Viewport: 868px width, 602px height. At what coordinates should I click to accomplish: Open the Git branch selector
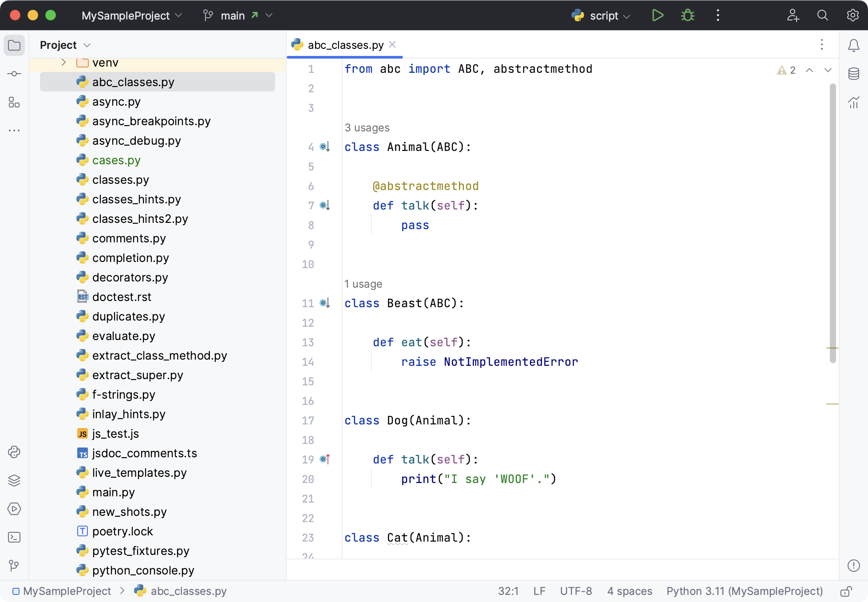tap(238, 15)
